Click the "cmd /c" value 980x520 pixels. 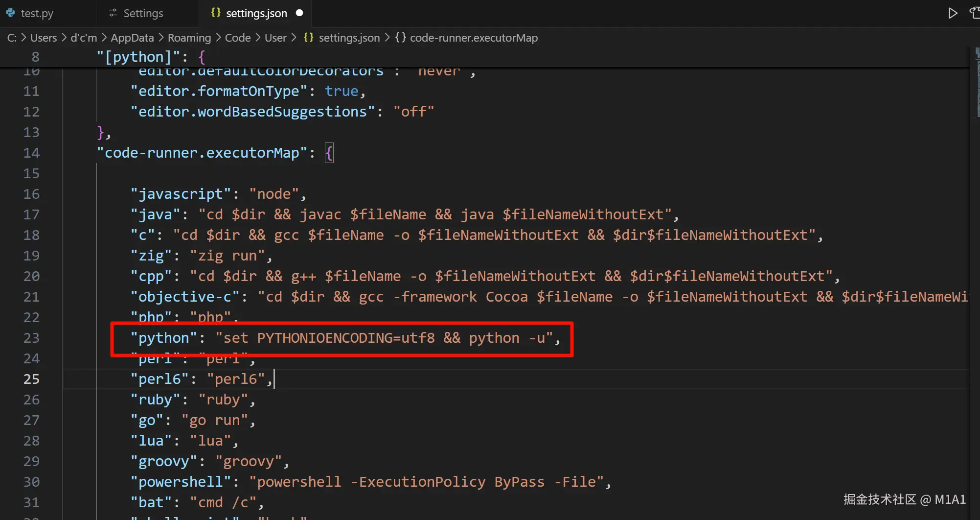tap(223, 502)
